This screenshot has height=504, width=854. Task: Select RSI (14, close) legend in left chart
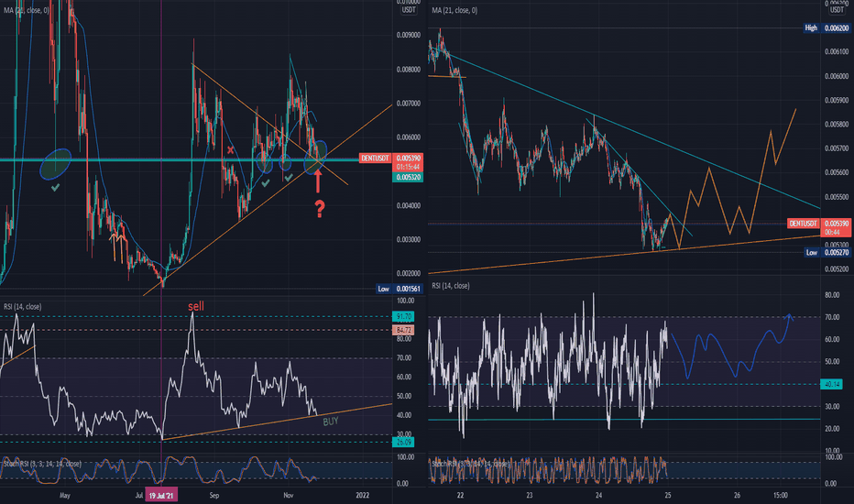point(22,307)
